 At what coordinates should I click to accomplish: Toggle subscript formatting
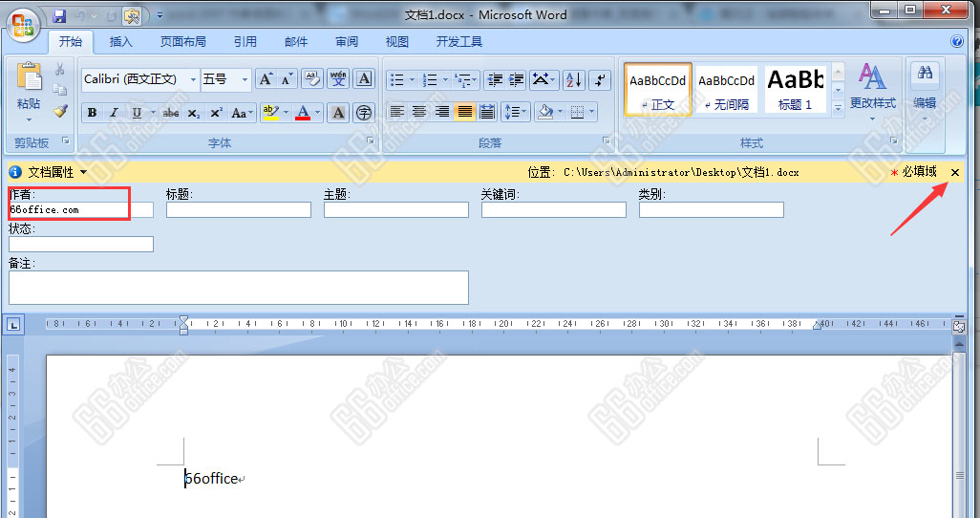(194, 113)
